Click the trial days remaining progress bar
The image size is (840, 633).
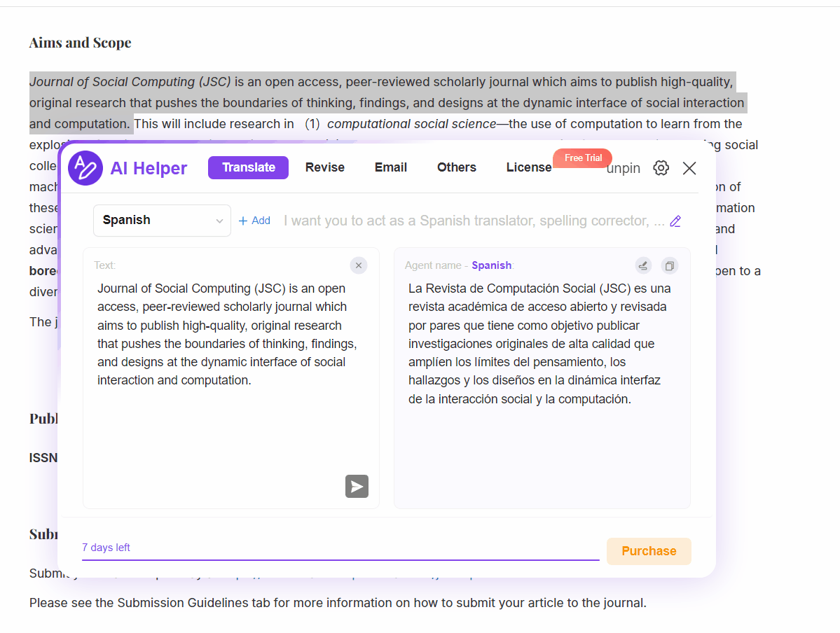click(x=340, y=559)
